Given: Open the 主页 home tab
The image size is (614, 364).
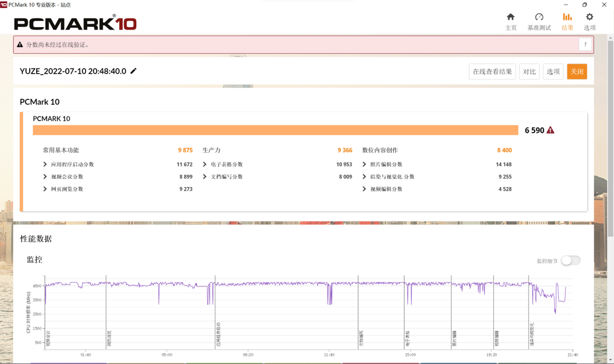Looking at the screenshot, I should (511, 22).
